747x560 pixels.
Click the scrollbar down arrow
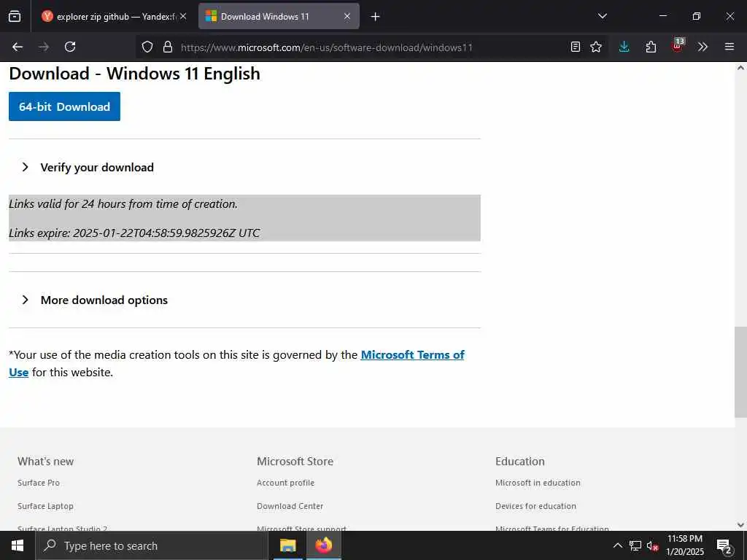click(740, 525)
